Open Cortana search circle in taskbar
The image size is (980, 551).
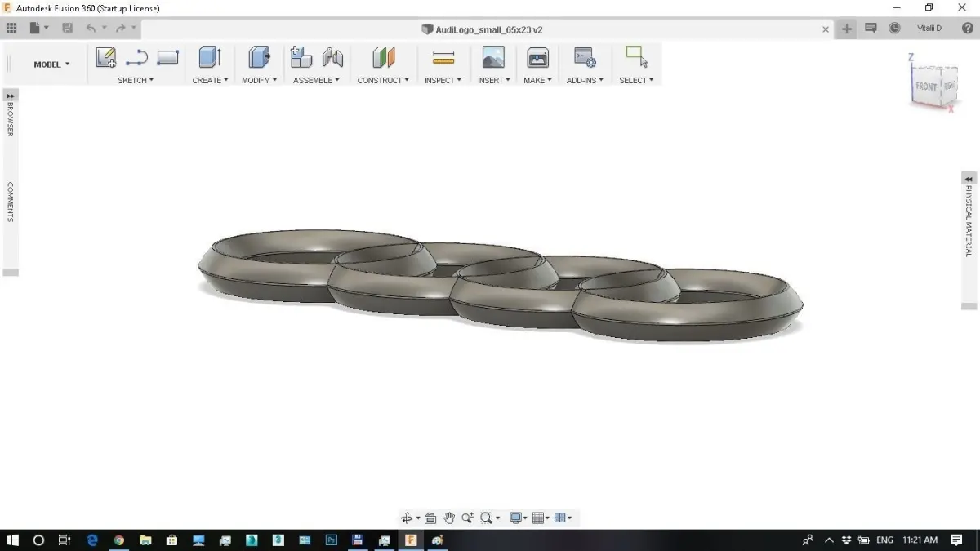pos(38,540)
